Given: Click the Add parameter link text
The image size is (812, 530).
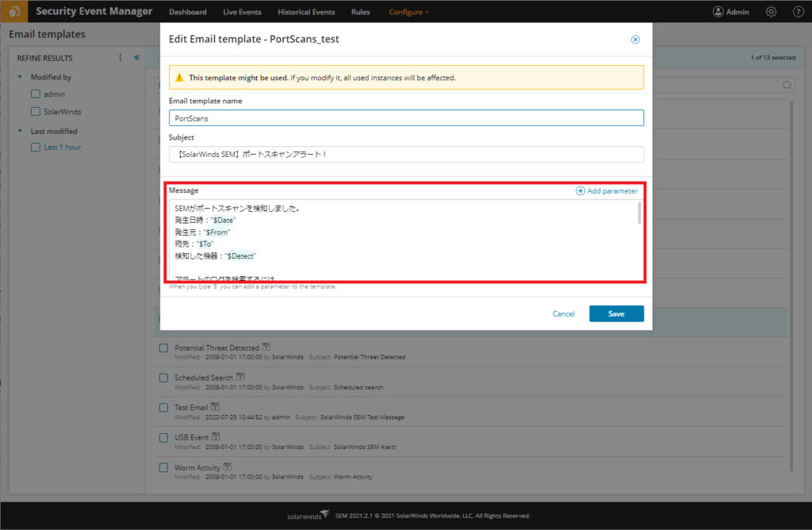Looking at the screenshot, I should (x=612, y=190).
